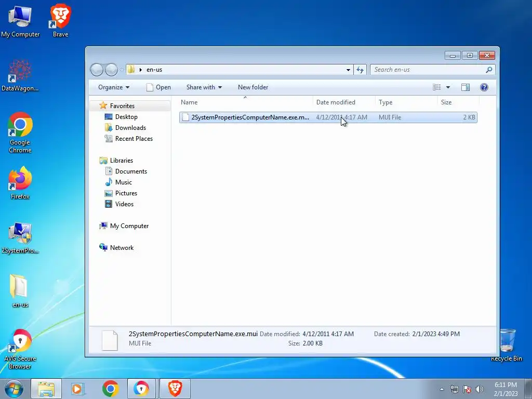Open the Explorer help button
The height and width of the screenshot is (399, 532).
[x=484, y=87]
